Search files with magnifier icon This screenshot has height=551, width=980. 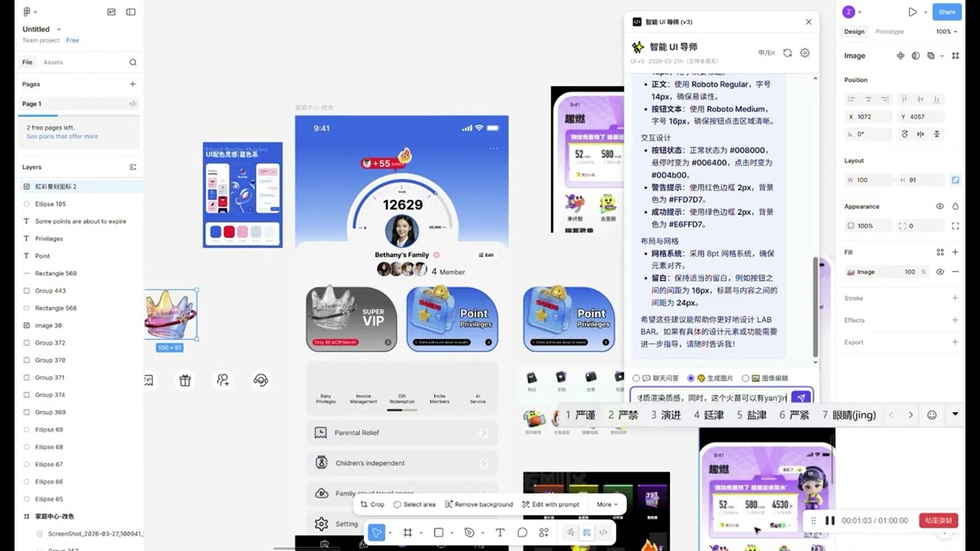click(x=132, y=62)
